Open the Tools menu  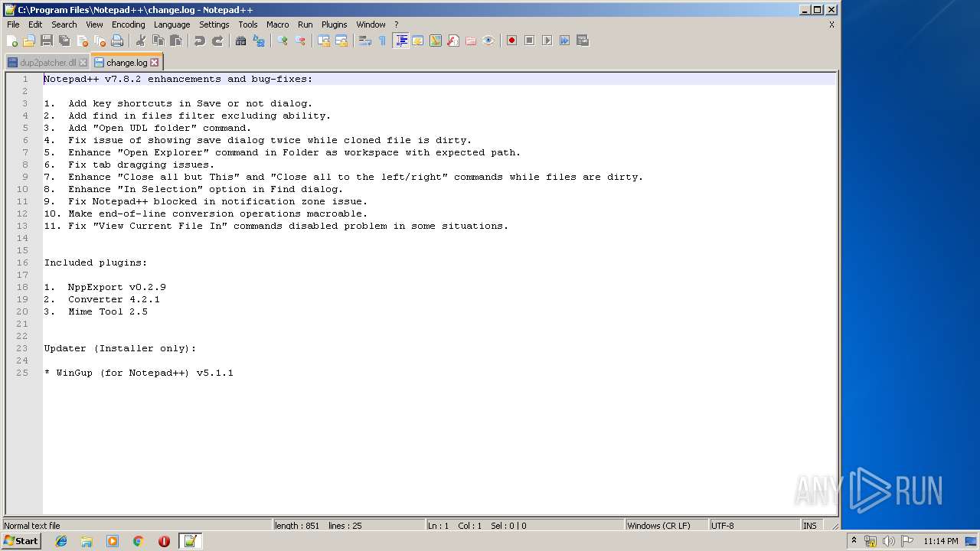248,24
